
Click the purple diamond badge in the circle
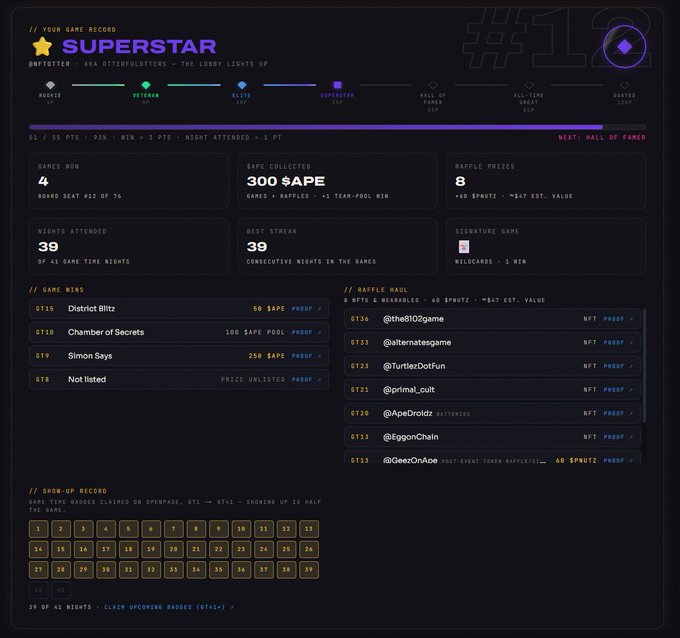(624, 46)
